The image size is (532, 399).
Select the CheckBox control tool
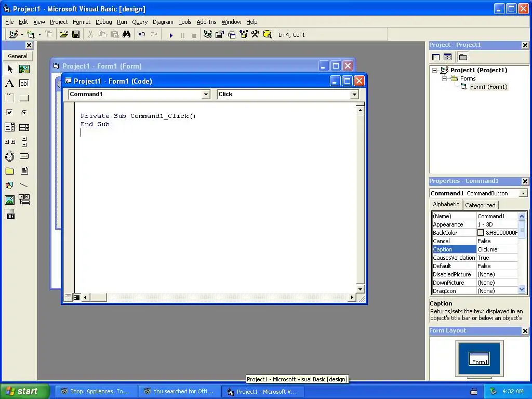(x=10, y=112)
